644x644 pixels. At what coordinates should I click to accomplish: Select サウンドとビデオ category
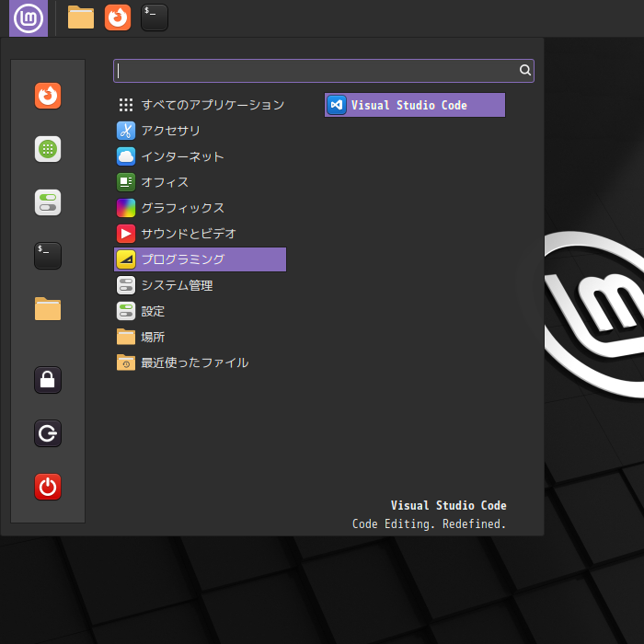click(x=200, y=234)
